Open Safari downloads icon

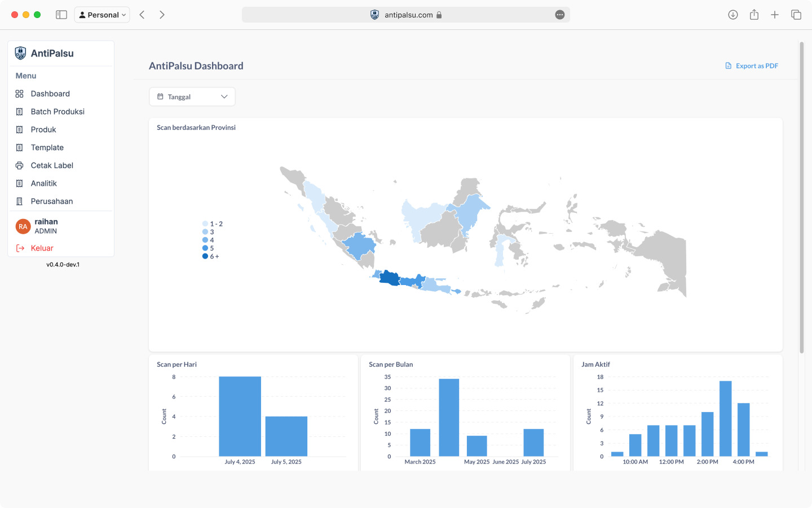click(732, 15)
